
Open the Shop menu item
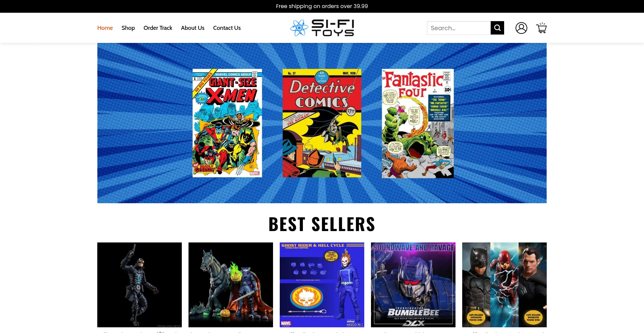128,28
